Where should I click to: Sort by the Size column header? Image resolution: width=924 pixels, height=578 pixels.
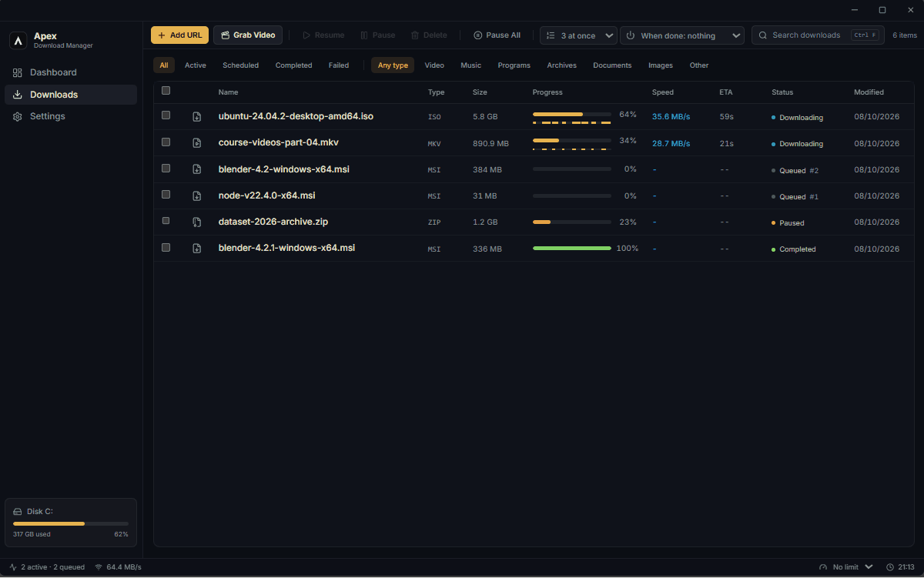click(x=480, y=92)
